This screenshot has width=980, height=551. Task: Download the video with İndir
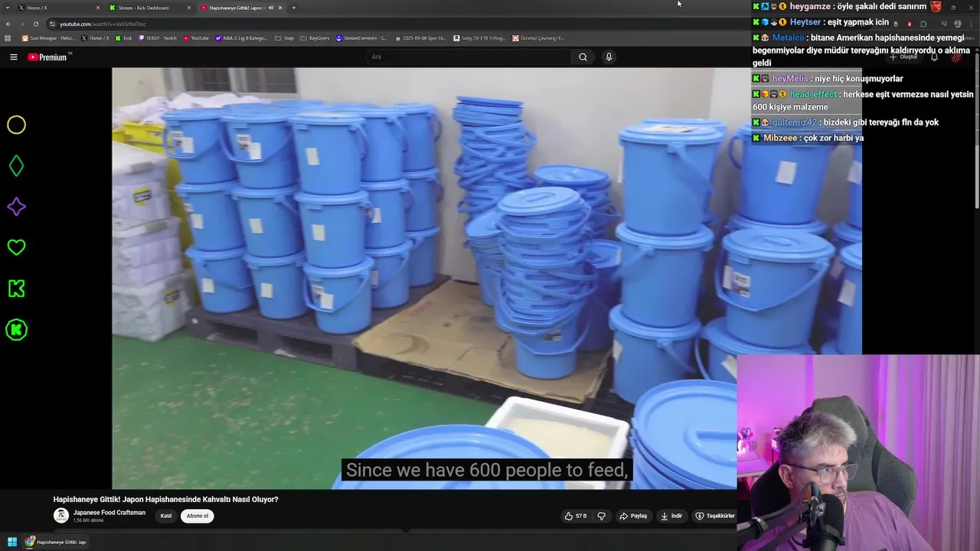point(671,516)
